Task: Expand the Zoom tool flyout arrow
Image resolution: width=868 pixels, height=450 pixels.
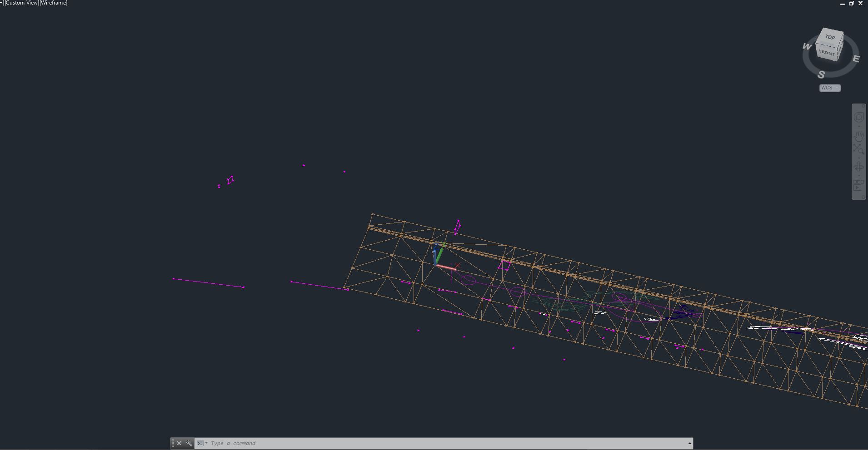Action: [859, 158]
